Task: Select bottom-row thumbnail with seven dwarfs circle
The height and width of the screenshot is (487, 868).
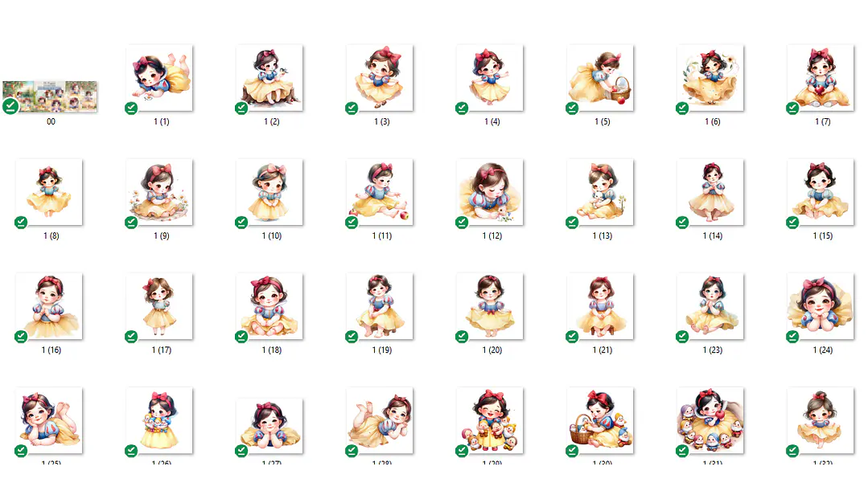Action: [710, 420]
